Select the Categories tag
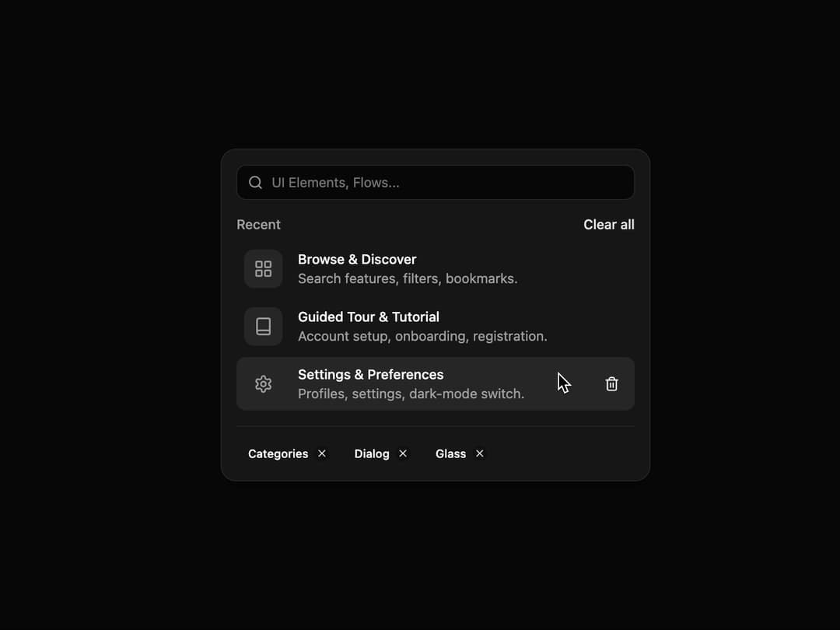The height and width of the screenshot is (630, 840). click(278, 453)
